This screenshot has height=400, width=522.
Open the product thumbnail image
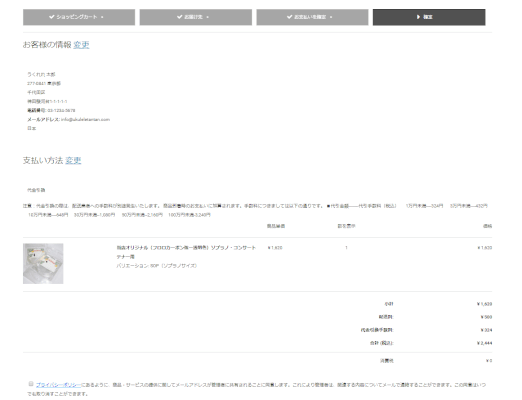(x=43, y=263)
